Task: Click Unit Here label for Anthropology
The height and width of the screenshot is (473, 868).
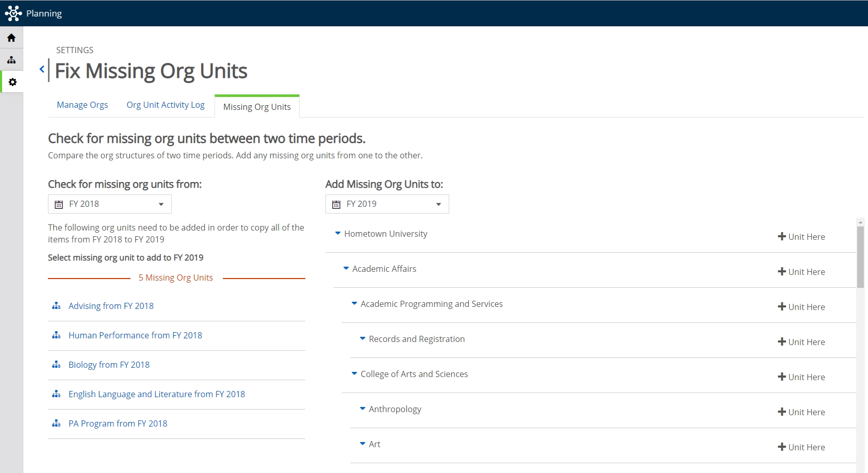Action: coord(807,412)
